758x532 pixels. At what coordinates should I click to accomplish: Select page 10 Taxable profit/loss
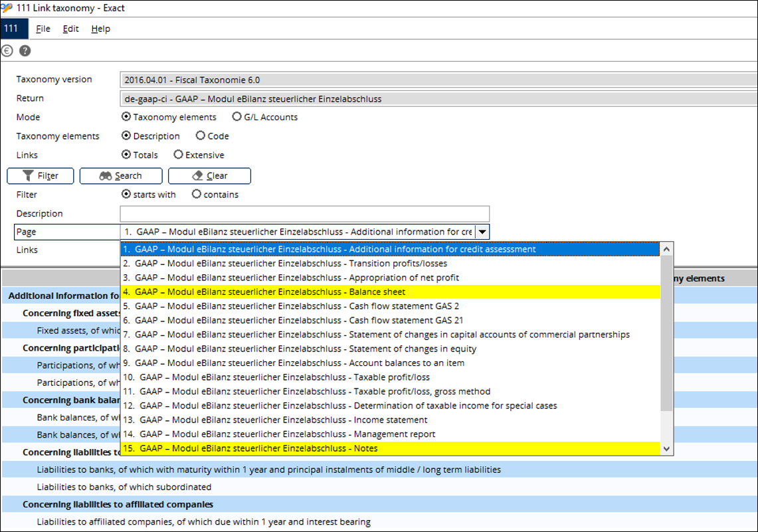[x=390, y=377]
